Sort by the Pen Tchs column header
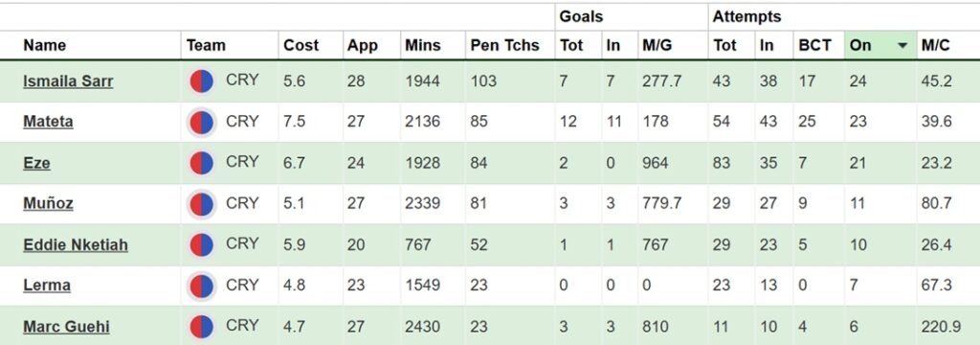Screen dimensions: 980x345 pyautogui.click(x=504, y=45)
